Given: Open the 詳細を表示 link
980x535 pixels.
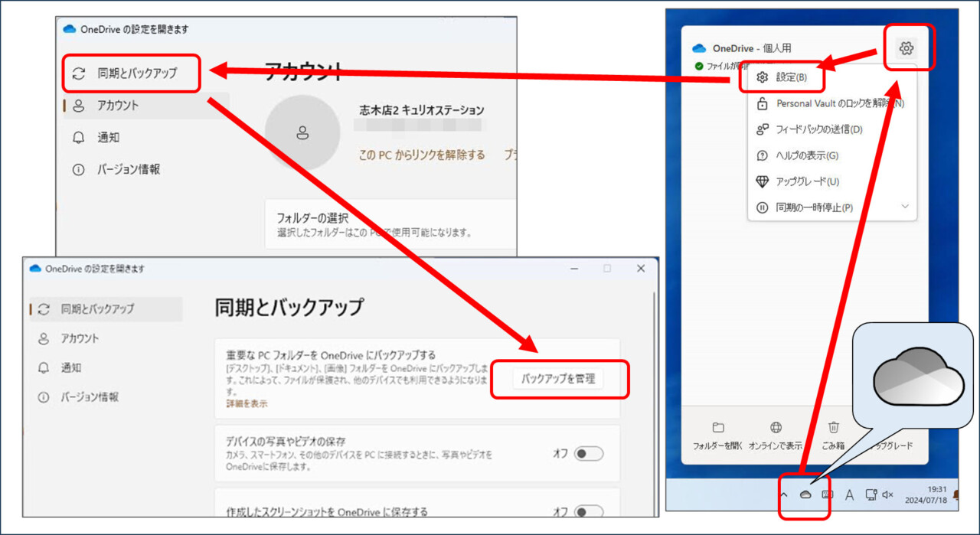Looking at the screenshot, I should tap(247, 403).
